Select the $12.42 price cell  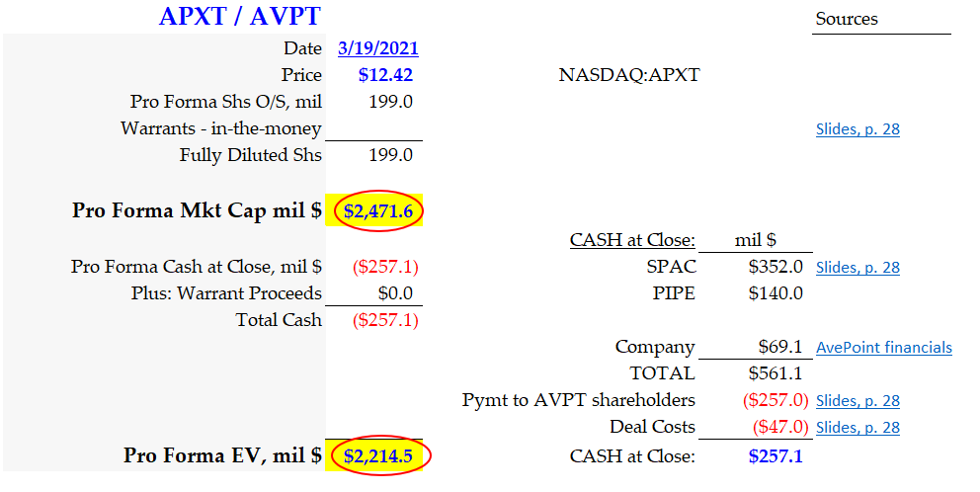386,75
